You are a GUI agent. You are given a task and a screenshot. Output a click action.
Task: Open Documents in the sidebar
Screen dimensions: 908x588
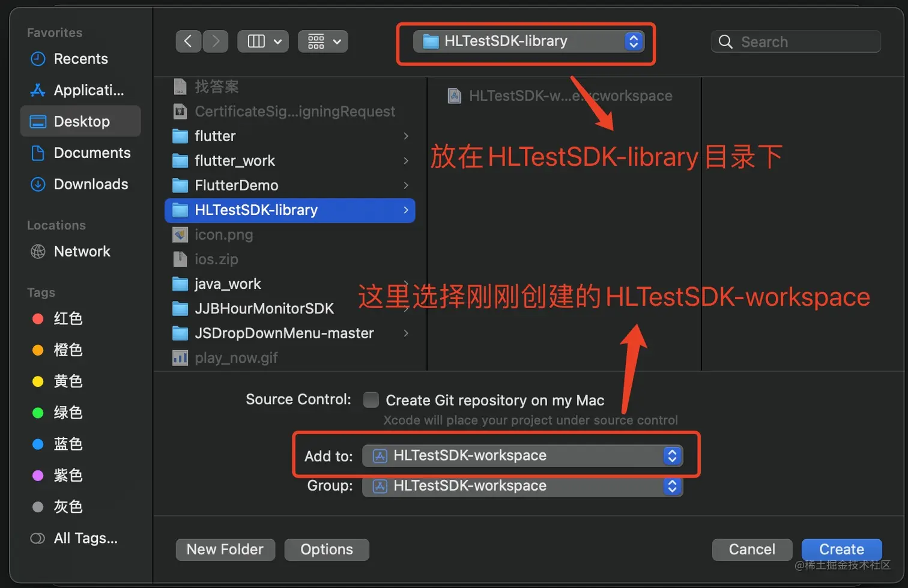click(x=80, y=153)
